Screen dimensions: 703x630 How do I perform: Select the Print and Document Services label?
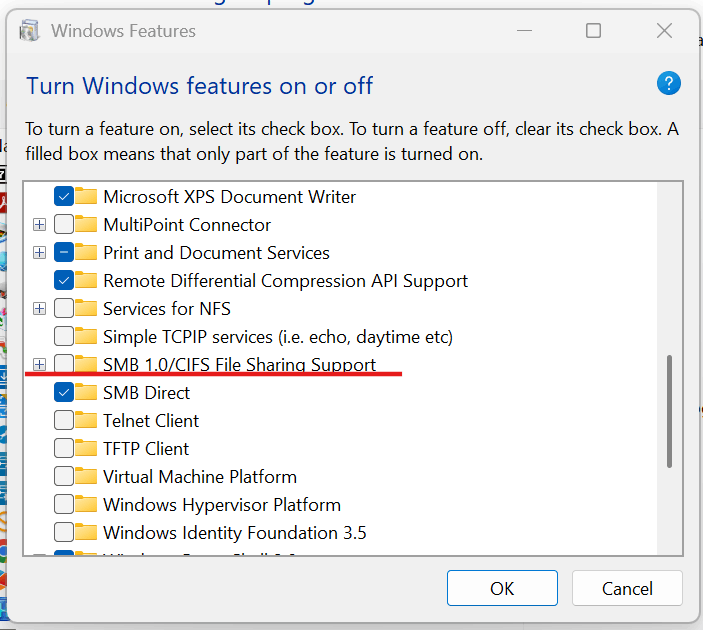click(x=216, y=253)
